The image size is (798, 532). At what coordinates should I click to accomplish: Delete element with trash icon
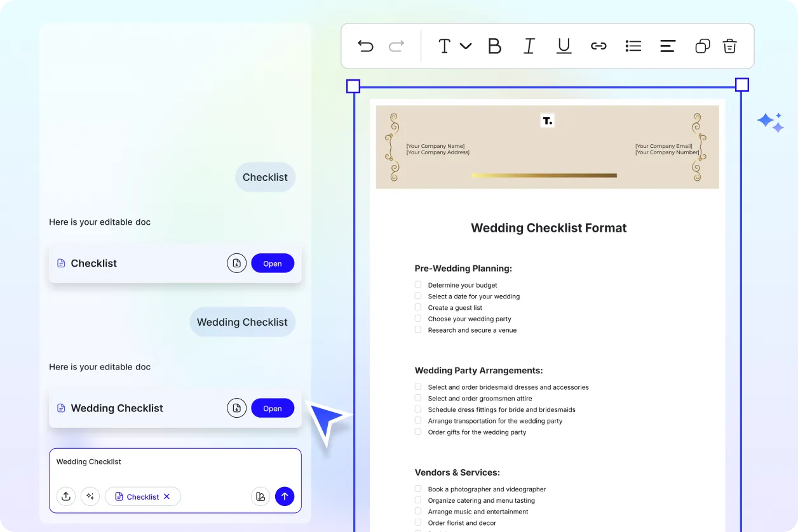click(729, 46)
